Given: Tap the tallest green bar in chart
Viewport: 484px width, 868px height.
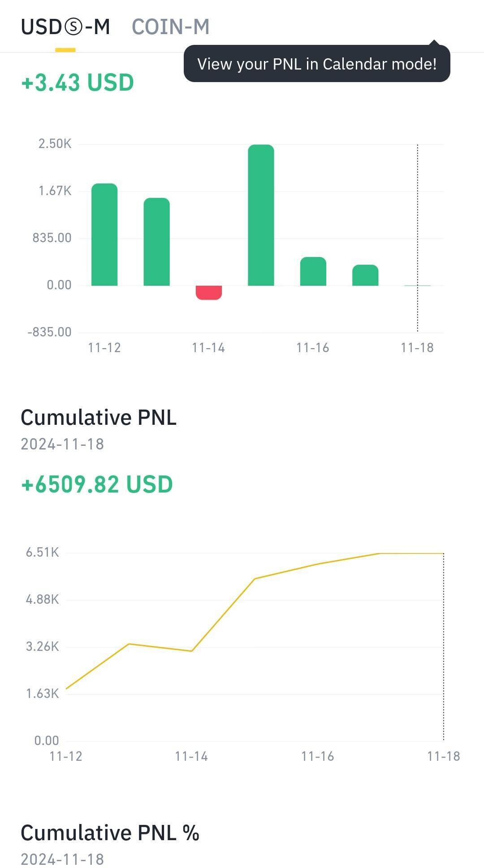Looking at the screenshot, I should click(x=261, y=215).
